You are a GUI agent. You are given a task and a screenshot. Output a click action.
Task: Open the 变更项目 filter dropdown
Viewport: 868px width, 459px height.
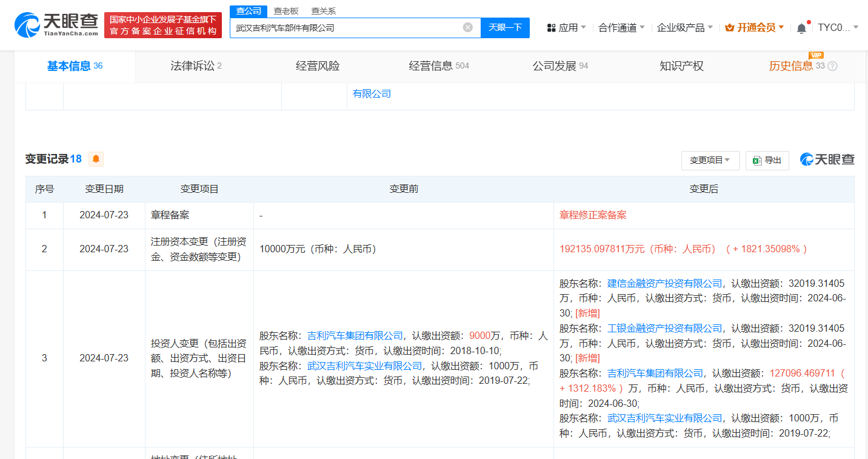710,160
